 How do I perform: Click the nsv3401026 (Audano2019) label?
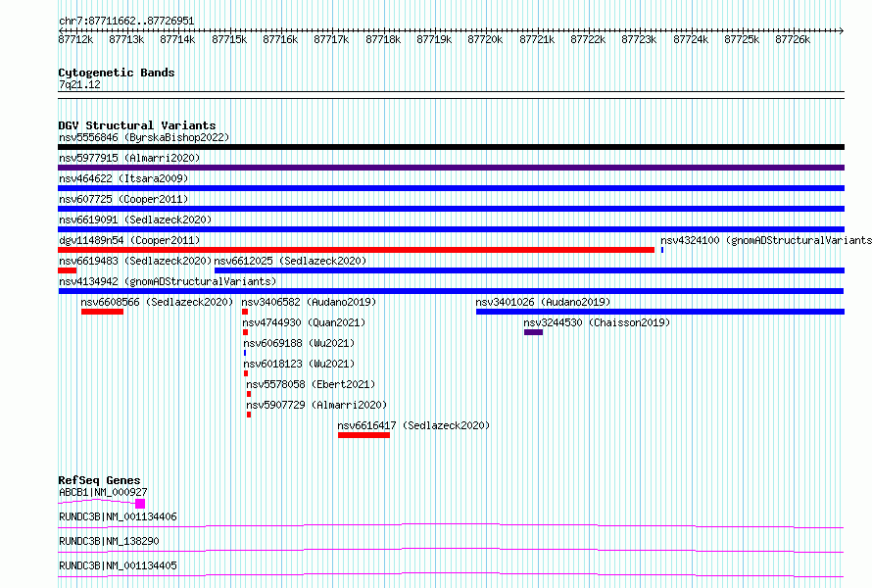click(x=543, y=302)
